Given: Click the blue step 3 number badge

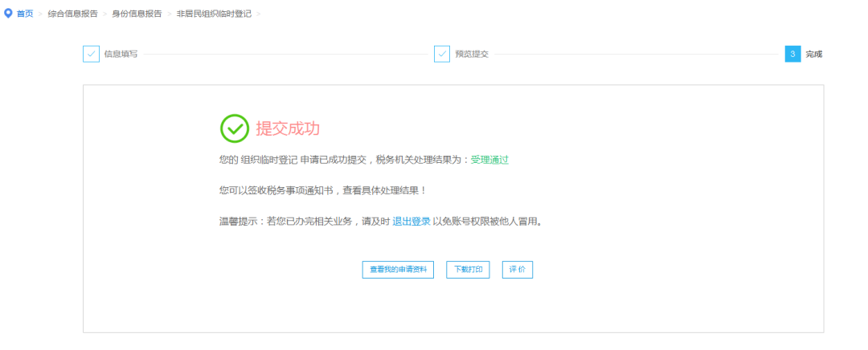Looking at the screenshot, I should 792,54.
